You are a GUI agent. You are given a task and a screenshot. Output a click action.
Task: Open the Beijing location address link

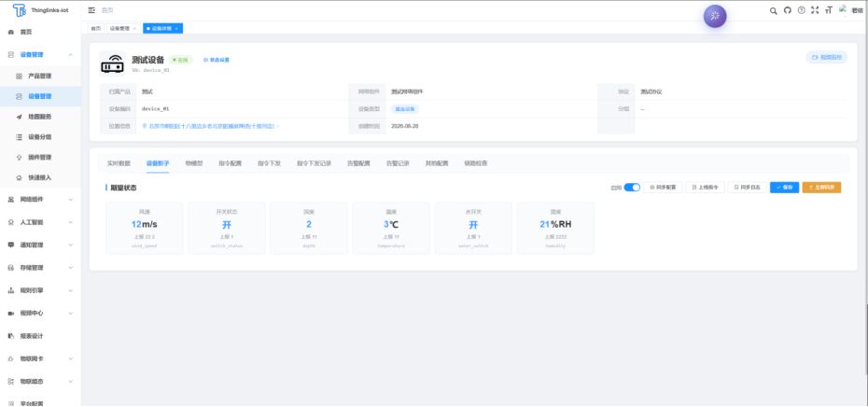tap(211, 126)
